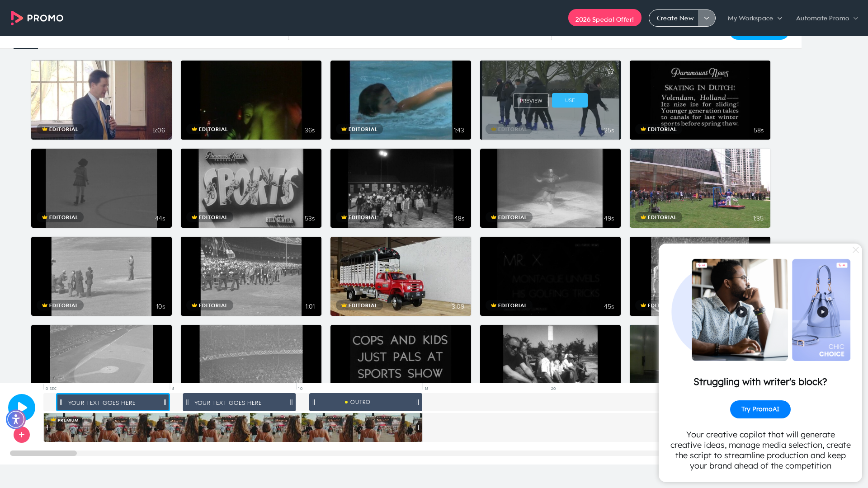Click the left trim handle of the video track
The width and height of the screenshot is (868, 488).
click(x=48, y=427)
